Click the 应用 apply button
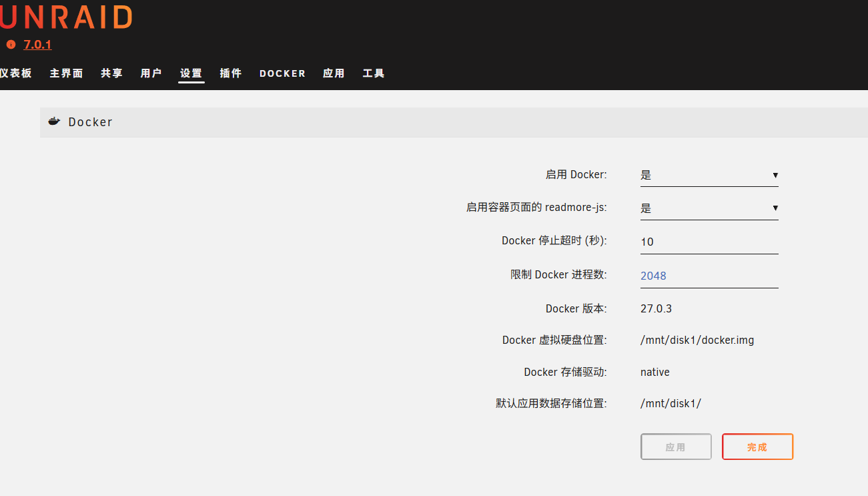 tap(676, 447)
